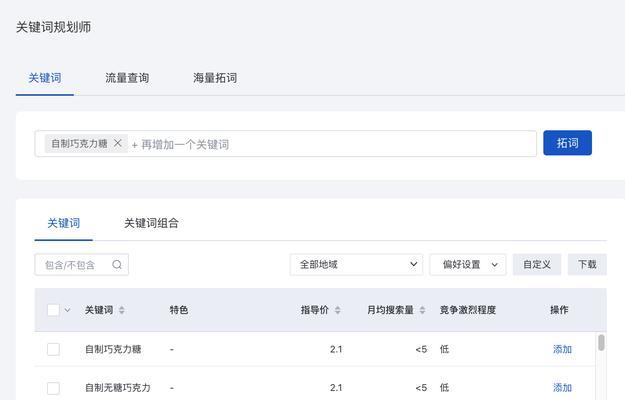
Task: Open the 关键词组合 sub-tab
Action: 151,223
